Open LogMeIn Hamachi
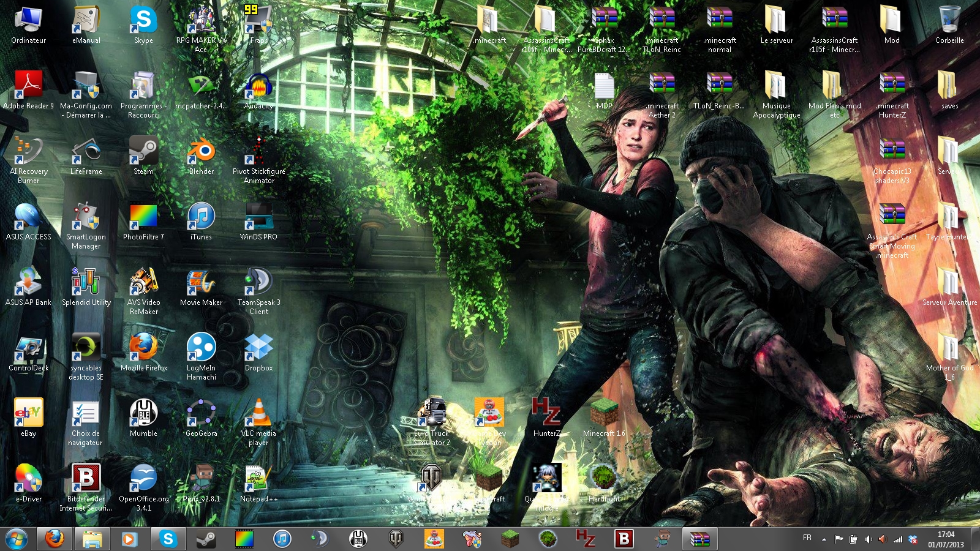Image resolution: width=980 pixels, height=551 pixels. (201, 356)
